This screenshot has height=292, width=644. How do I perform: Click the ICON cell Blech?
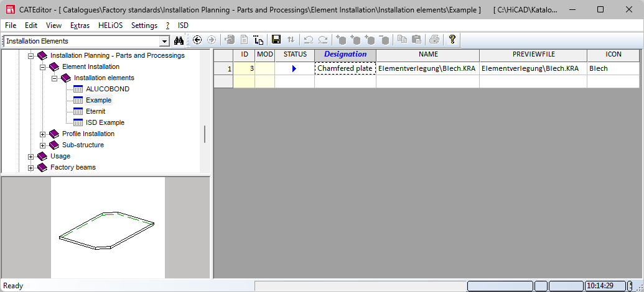point(614,69)
